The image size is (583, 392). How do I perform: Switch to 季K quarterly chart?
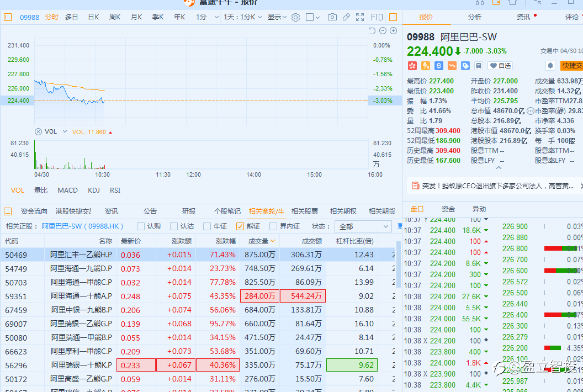(x=158, y=17)
